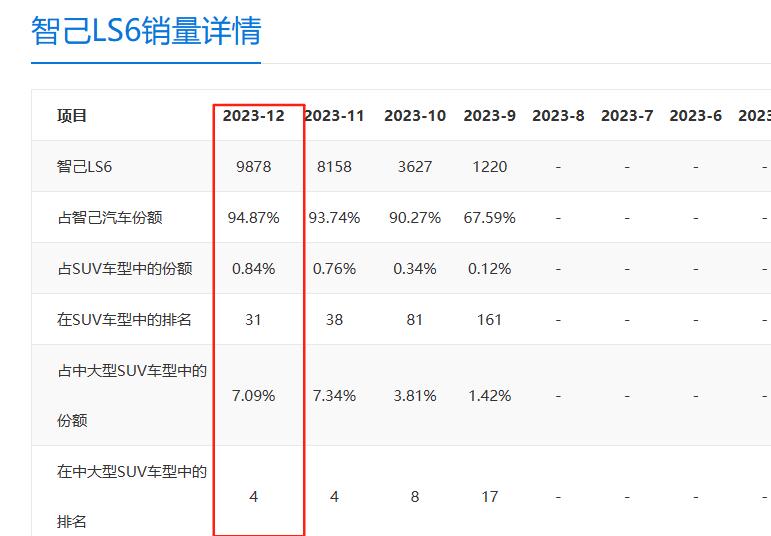
Task: Click the share value 7.34%
Action: pyautogui.click(x=334, y=395)
